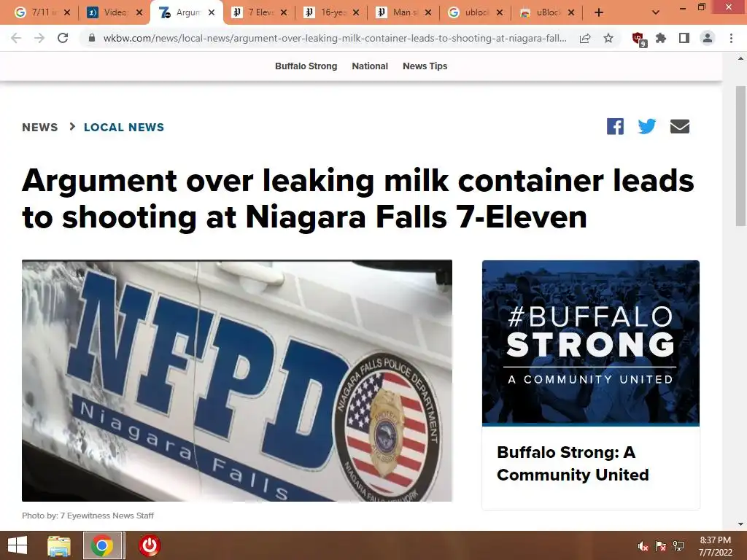Email article using envelope icon
Image resolution: width=747 pixels, height=560 pixels.
pos(679,126)
